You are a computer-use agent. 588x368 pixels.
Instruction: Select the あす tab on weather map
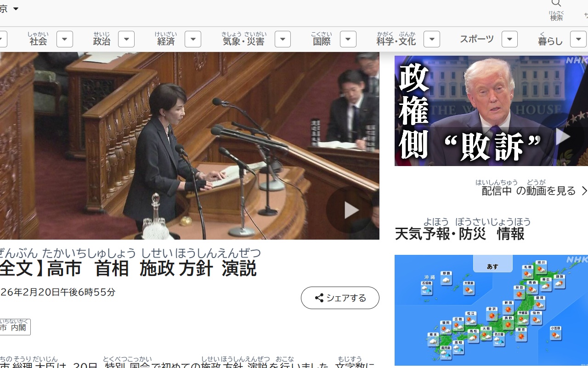tap(493, 264)
